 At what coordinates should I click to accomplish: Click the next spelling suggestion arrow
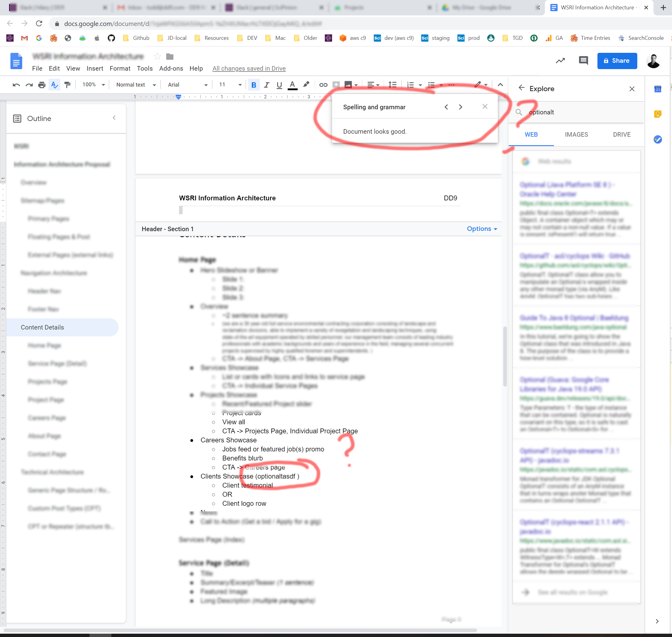click(x=460, y=107)
